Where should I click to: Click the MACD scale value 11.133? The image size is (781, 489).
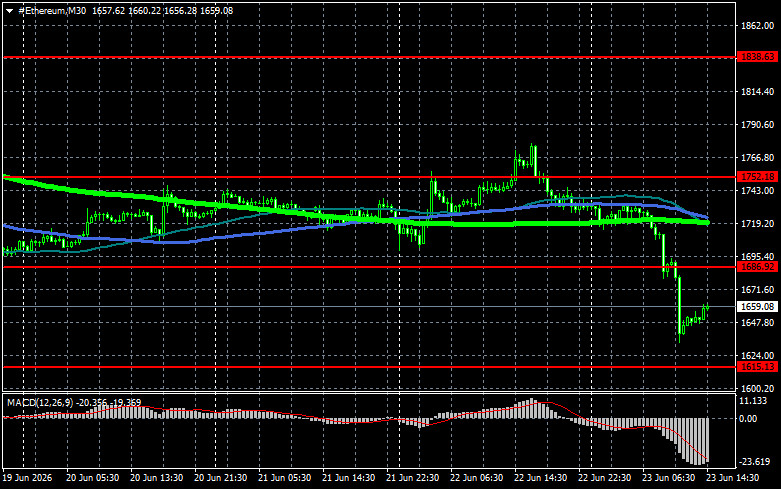[x=753, y=401]
